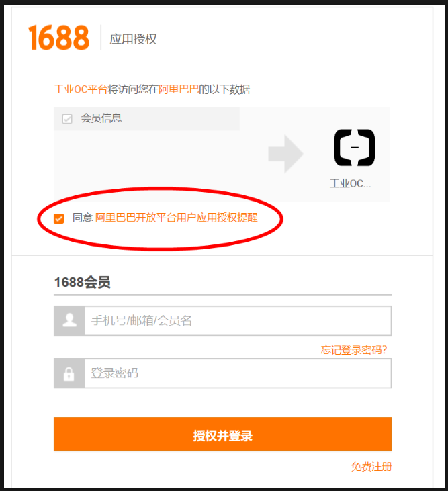This screenshot has width=448, height=491.
Task: Uncheck the 同意 agreement checkbox
Action: (x=59, y=218)
